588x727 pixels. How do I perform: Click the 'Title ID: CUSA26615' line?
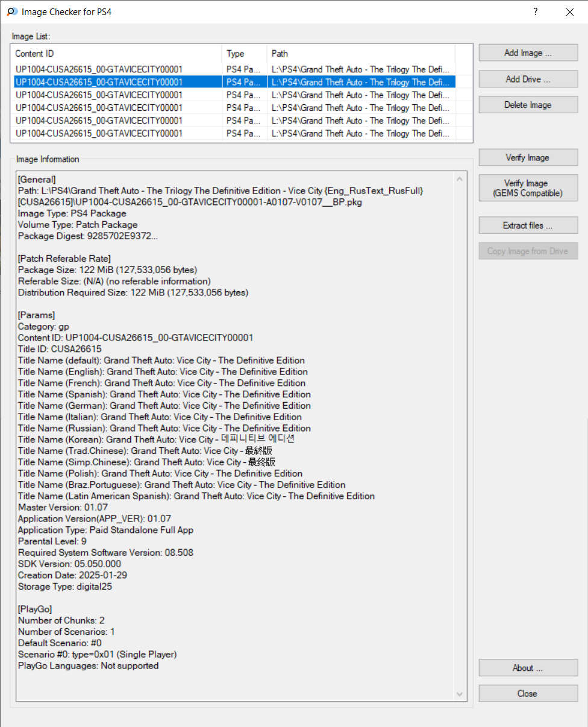[60, 349]
